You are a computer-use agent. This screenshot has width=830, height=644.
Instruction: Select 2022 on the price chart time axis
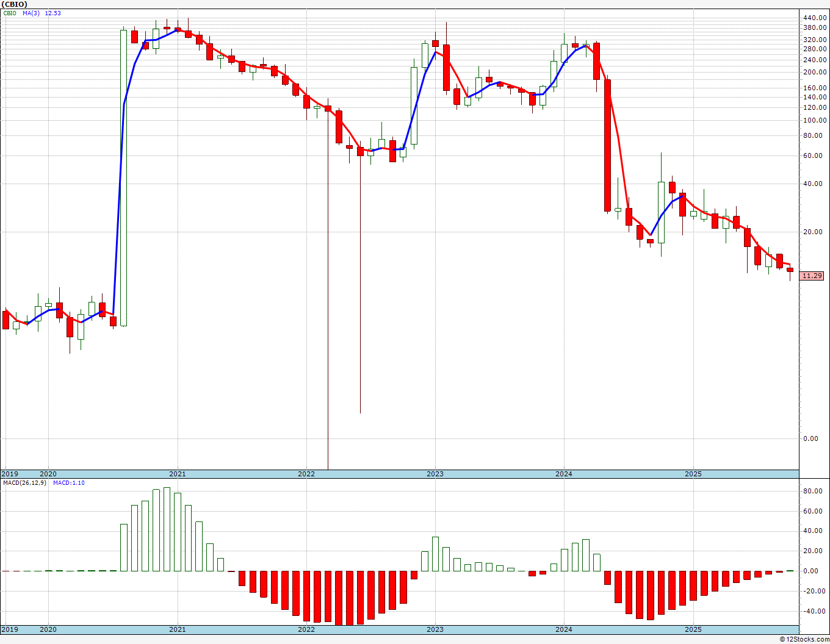coord(306,474)
